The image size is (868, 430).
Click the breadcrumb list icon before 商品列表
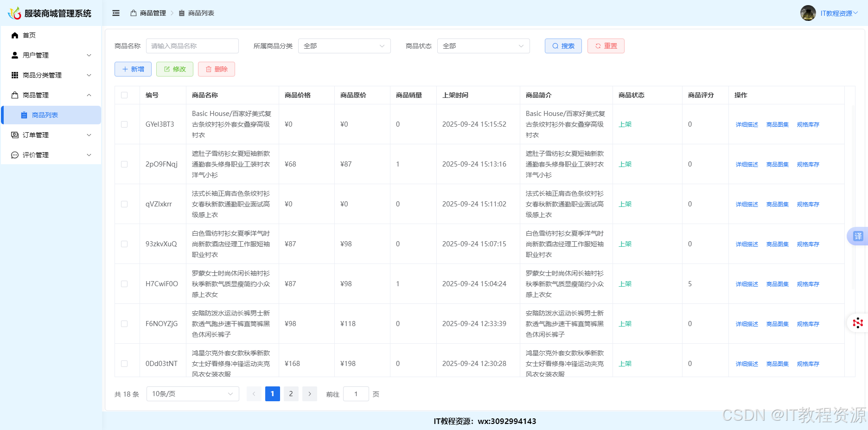coord(182,13)
